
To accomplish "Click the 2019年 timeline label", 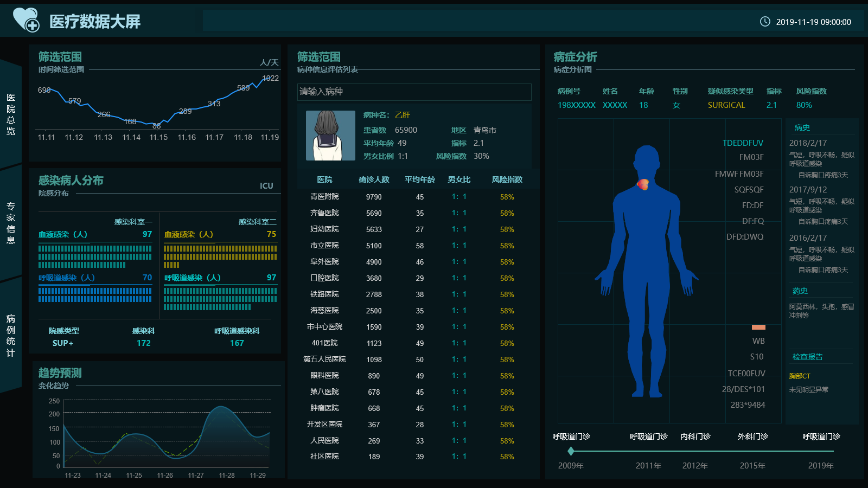I will click(821, 466).
